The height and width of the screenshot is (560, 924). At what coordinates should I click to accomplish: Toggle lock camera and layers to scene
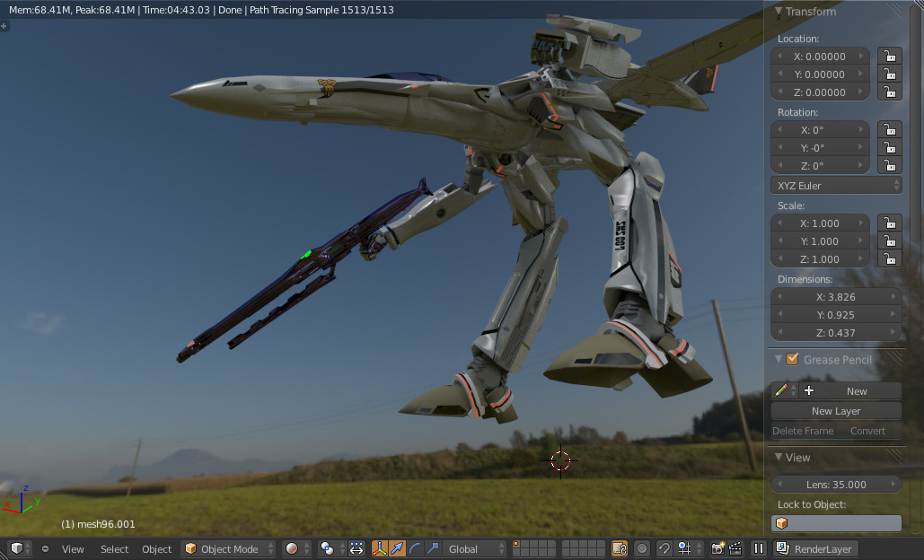pos(620,549)
